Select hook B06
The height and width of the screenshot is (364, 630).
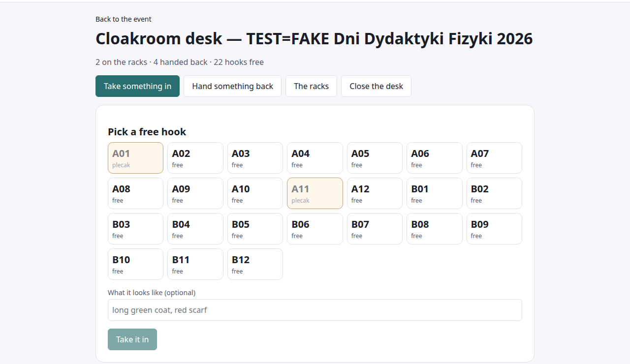click(x=315, y=229)
